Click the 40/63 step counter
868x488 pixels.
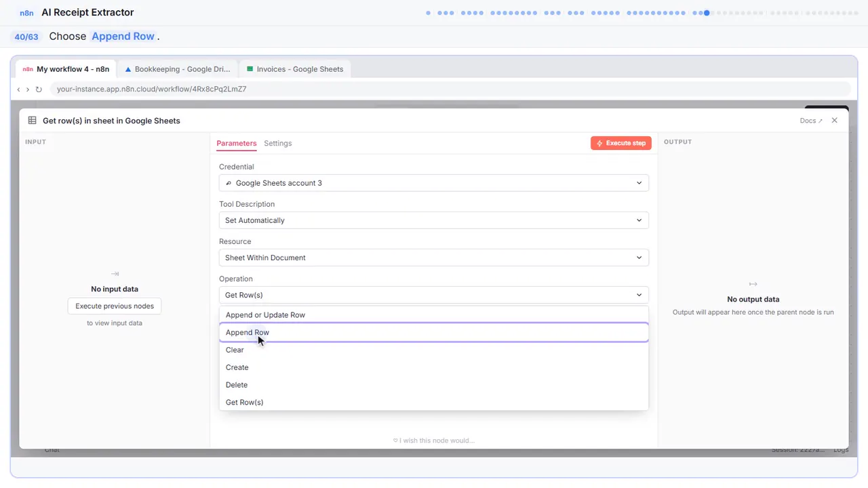(26, 37)
